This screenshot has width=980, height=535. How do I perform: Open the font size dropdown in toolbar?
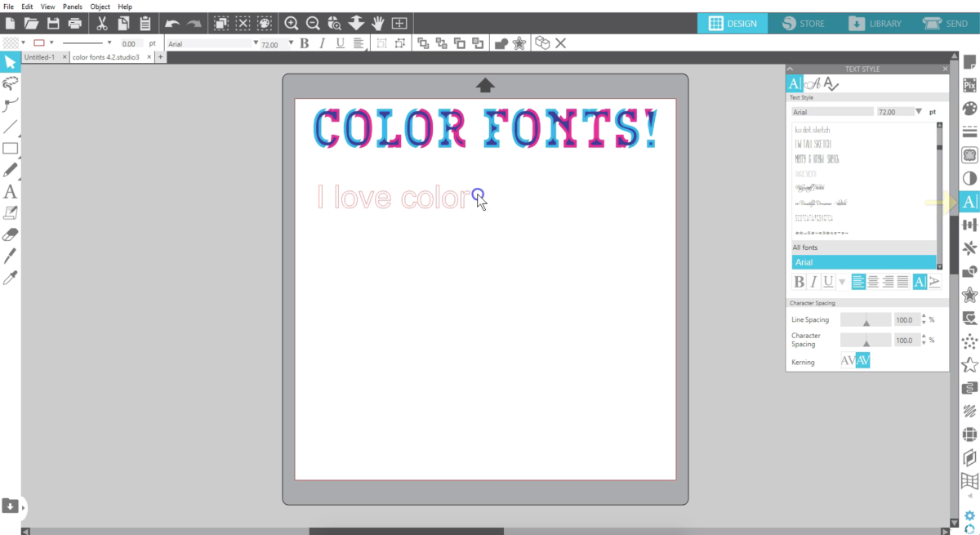click(291, 43)
